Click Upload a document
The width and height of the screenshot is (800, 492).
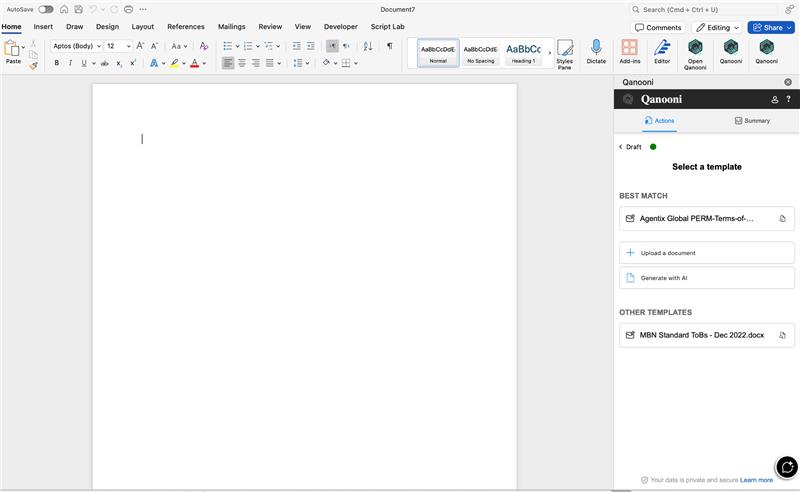707,253
